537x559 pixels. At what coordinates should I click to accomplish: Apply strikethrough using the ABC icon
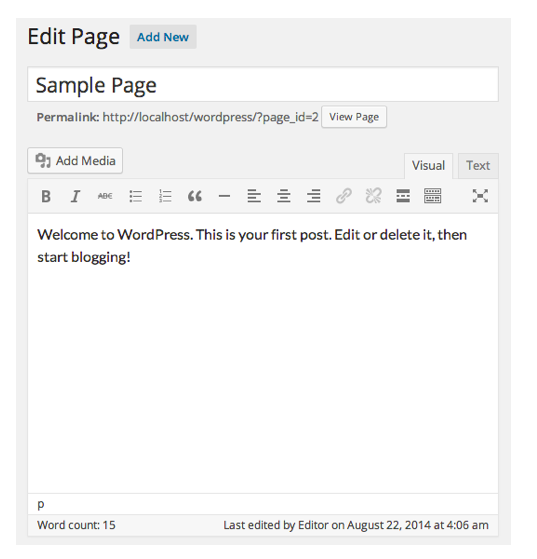105,196
